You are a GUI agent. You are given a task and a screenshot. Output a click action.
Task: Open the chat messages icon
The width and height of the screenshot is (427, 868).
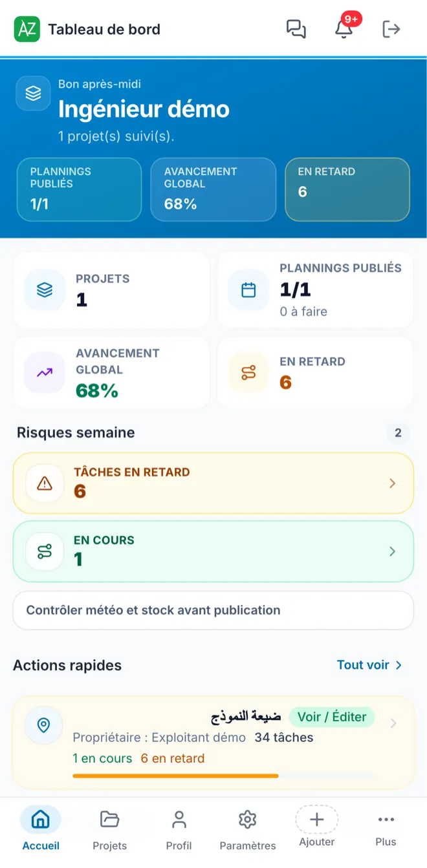point(296,29)
